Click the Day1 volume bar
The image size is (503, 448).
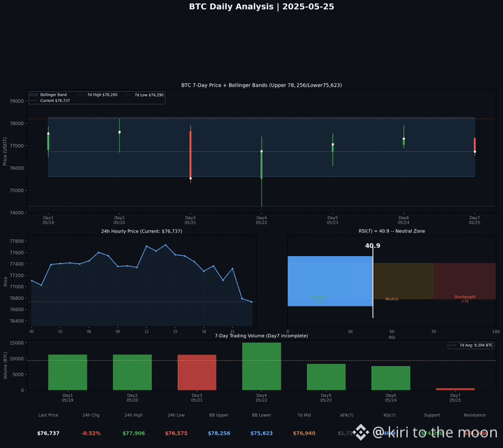67,372
